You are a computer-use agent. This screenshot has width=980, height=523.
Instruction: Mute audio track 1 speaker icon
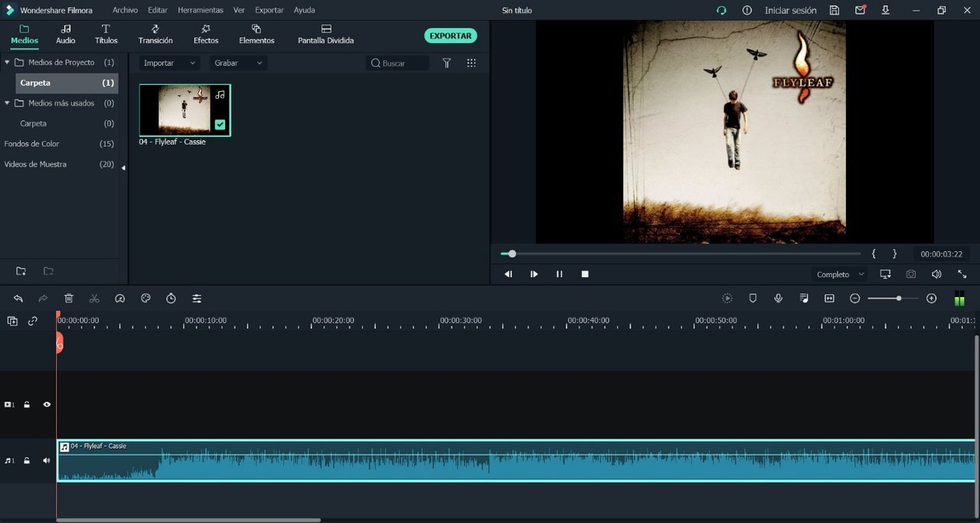tap(47, 461)
